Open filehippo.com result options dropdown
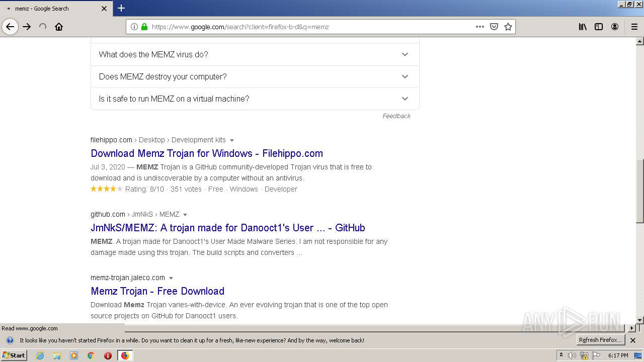644x362 pixels. [x=232, y=140]
